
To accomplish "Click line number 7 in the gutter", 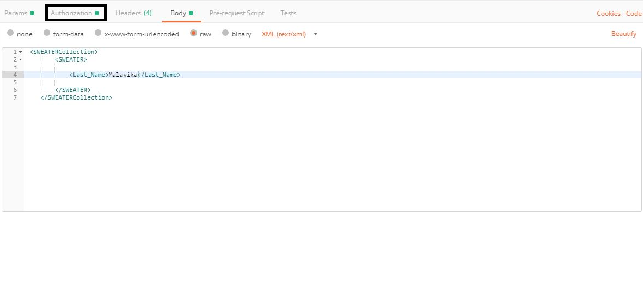I will pyautogui.click(x=15, y=97).
